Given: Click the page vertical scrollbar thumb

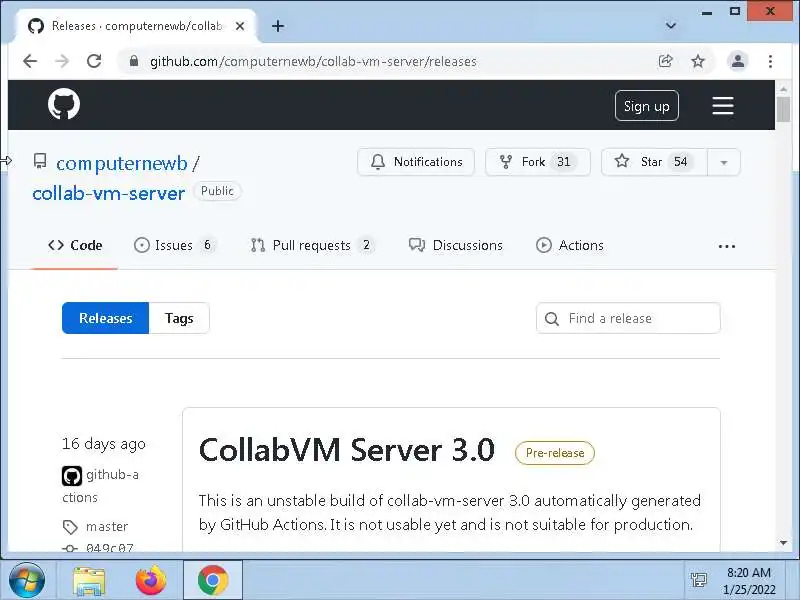Looking at the screenshot, I should click(x=783, y=109).
